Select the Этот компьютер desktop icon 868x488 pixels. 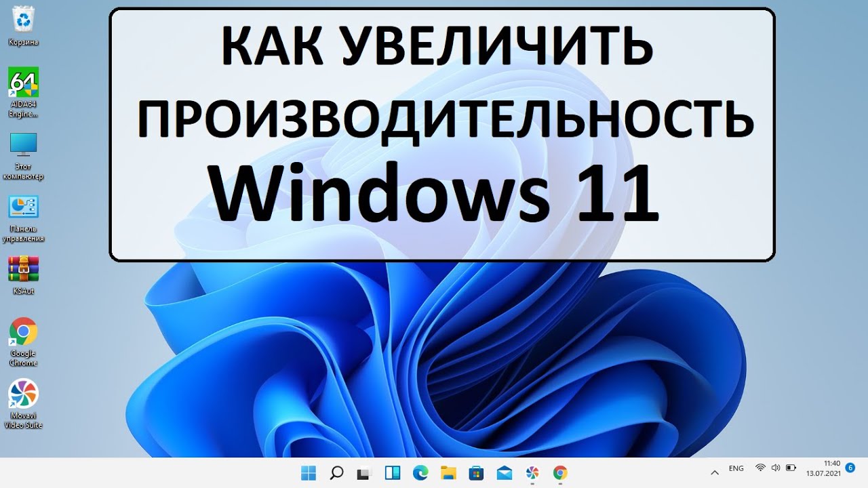pos(23,156)
